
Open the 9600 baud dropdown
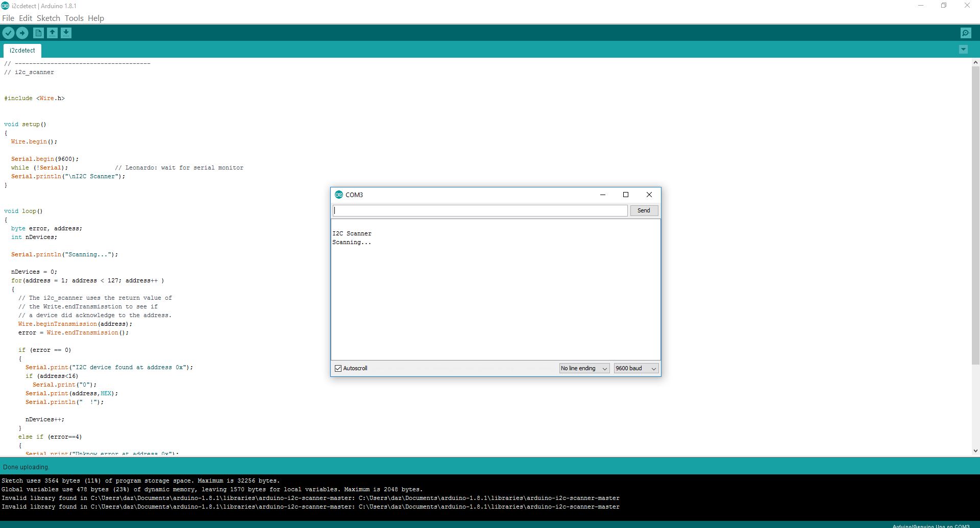pyautogui.click(x=636, y=368)
